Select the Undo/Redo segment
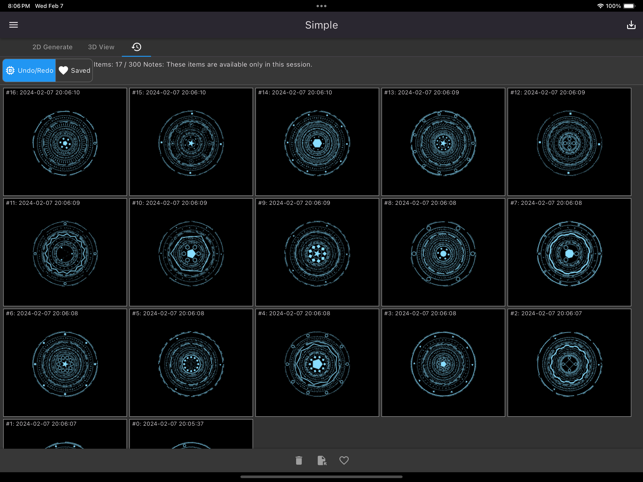The height and width of the screenshot is (482, 643). [x=30, y=71]
